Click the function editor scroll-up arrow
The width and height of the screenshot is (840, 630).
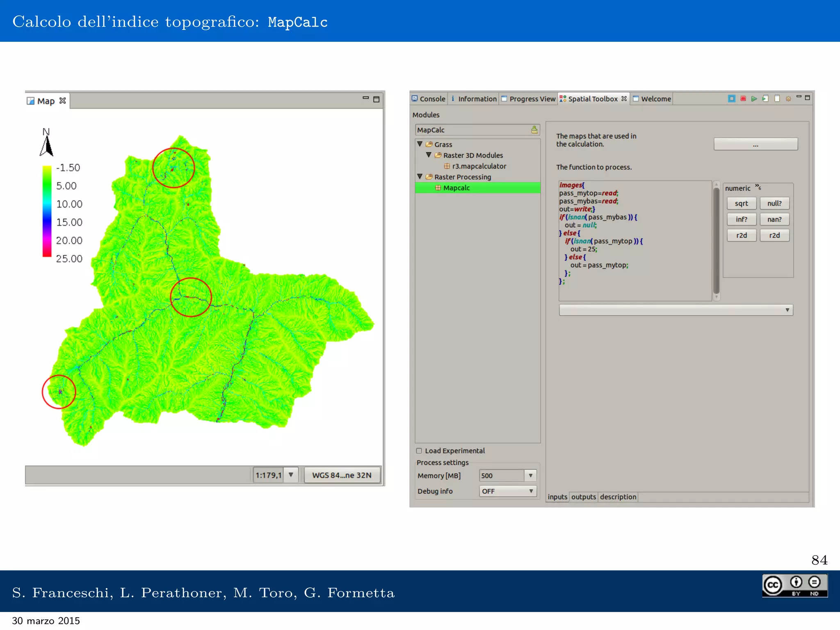(716, 185)
